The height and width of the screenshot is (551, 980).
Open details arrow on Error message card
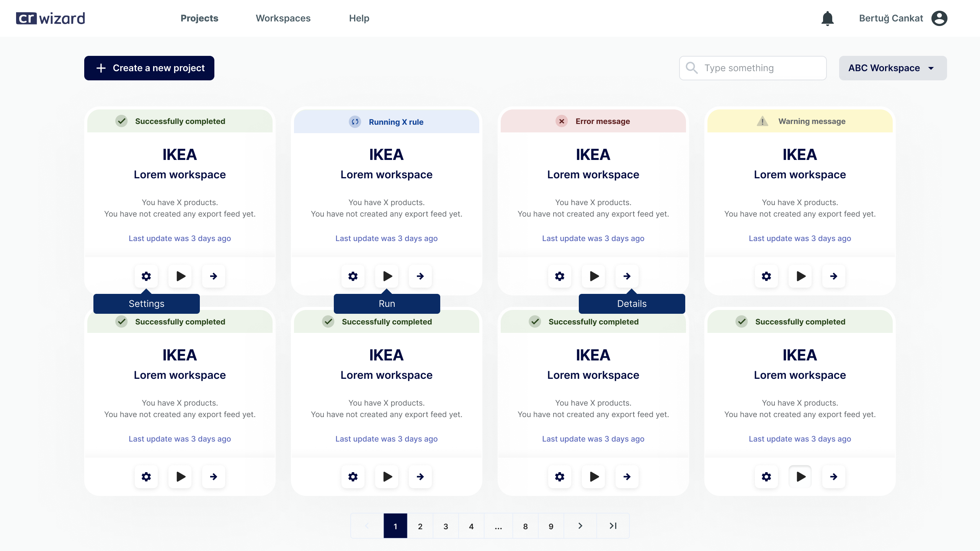pyautogui.click(x=627, y=276)
